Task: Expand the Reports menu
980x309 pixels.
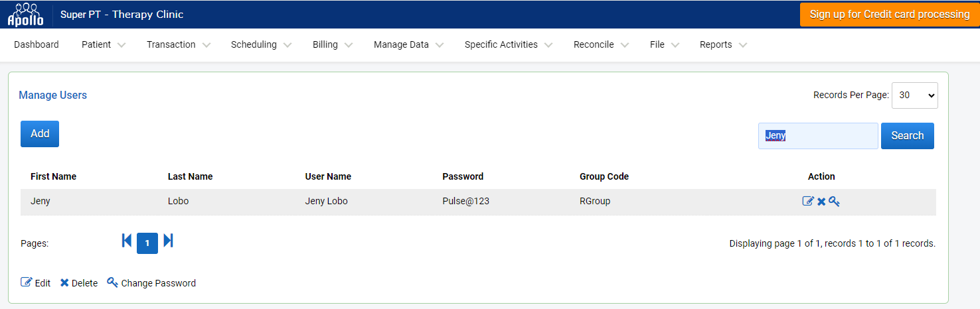Action: (723, 44)
